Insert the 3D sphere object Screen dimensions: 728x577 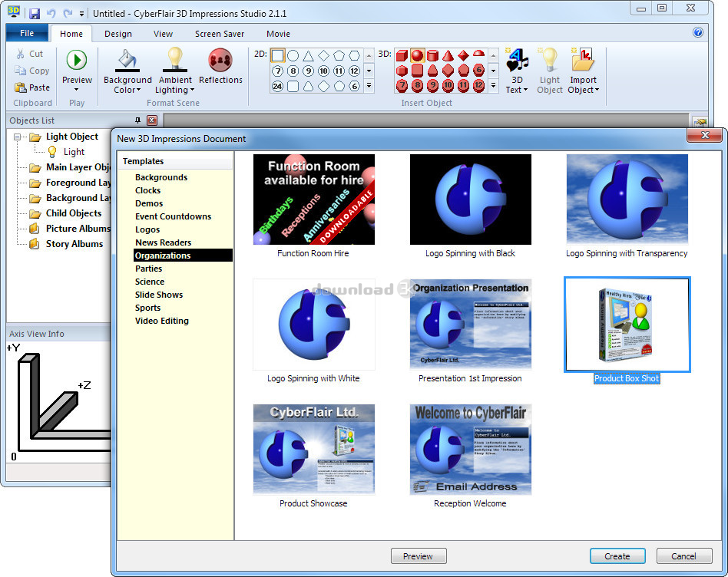click(x=418, y=56)
